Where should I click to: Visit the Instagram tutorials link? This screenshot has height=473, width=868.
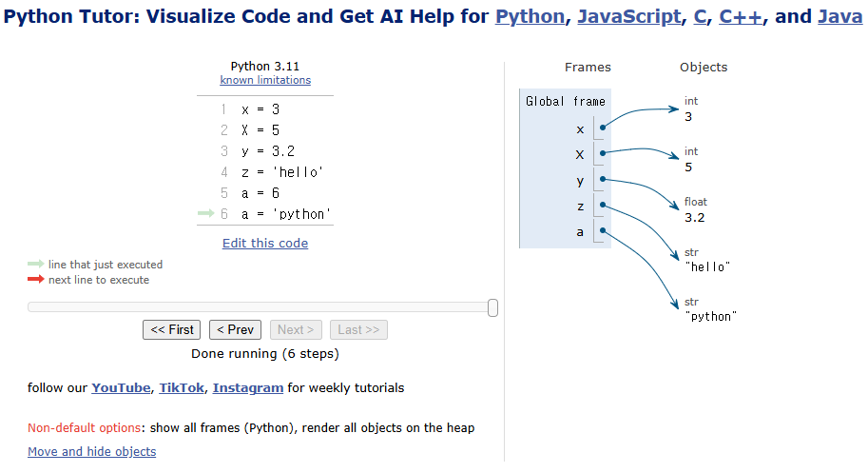pyautogui.click(x=248, y=387)
